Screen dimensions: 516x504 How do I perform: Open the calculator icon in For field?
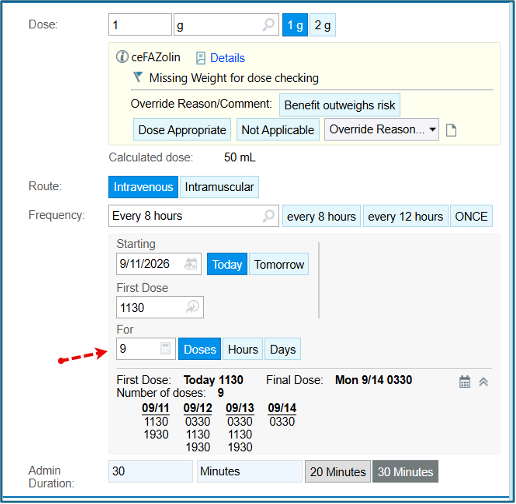[165, 349]
